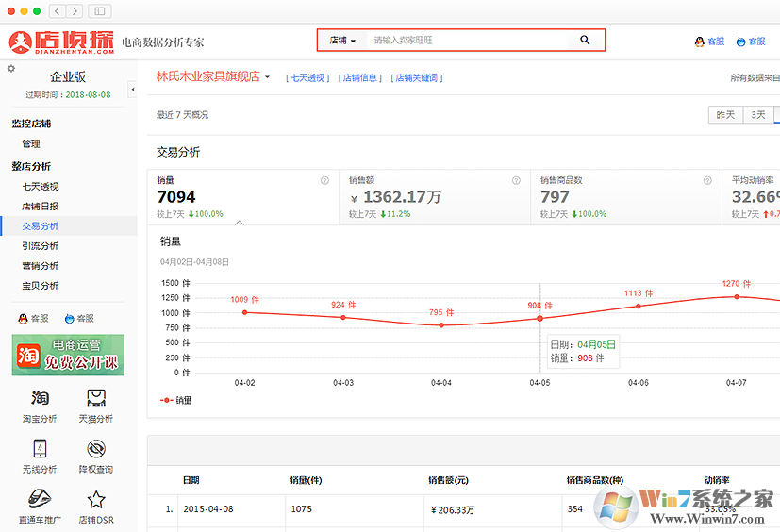780x532 pixels.
Task: Click help icon next to 销量
Action: point(324,180)
